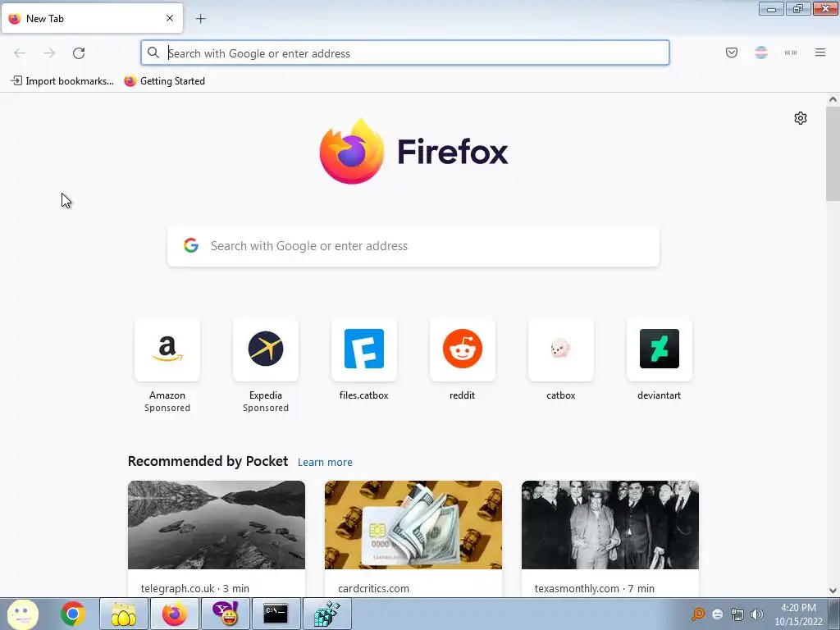Image resolution: width=840 pixels, height=630 pixels.
Task: Click the Google G icon in search box
Action: pyautogui.click(x=191, y=245)
